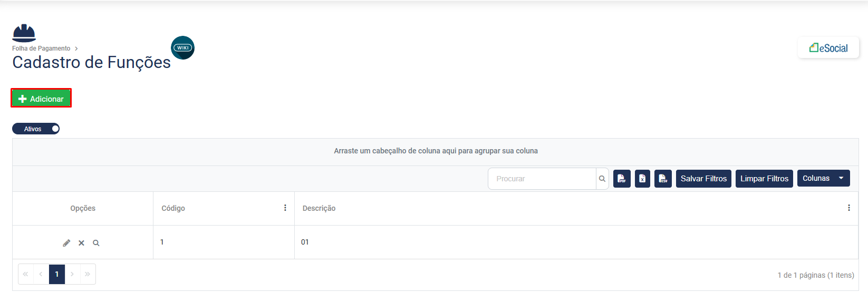Export the table to CSV
This screenshot has height=302, width=868.
(x=663, y=179)
